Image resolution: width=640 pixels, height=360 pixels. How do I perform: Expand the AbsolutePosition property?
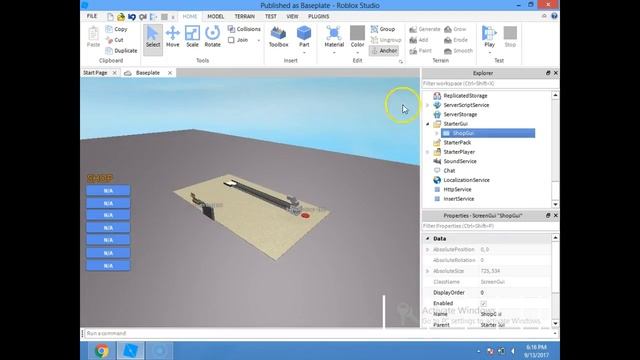(427, 249)
